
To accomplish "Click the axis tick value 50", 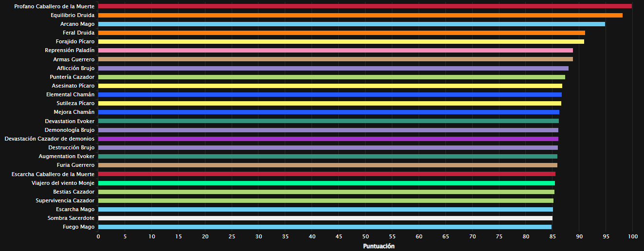I will pos(366,236).
